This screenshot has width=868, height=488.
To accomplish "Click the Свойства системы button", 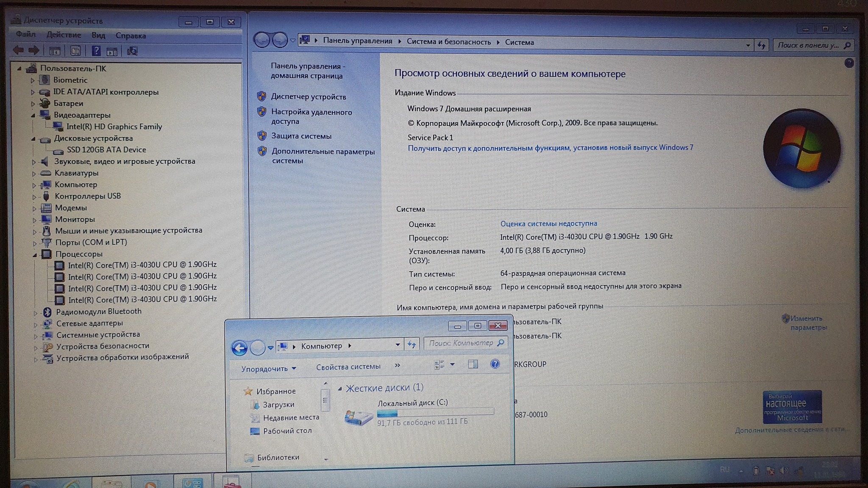I will [x=348, y=367].
